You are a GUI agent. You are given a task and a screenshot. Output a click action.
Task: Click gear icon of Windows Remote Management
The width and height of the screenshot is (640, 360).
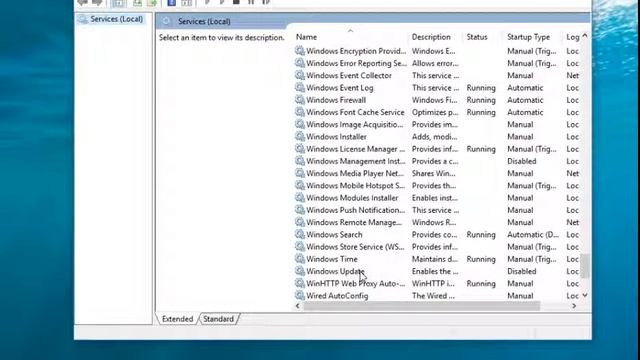click(x=300, y=222)
